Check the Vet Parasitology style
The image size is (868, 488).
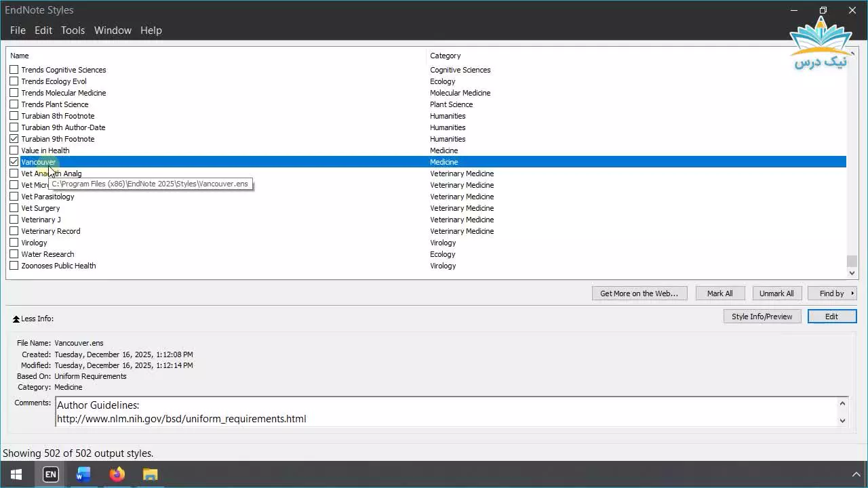point(14,197)
